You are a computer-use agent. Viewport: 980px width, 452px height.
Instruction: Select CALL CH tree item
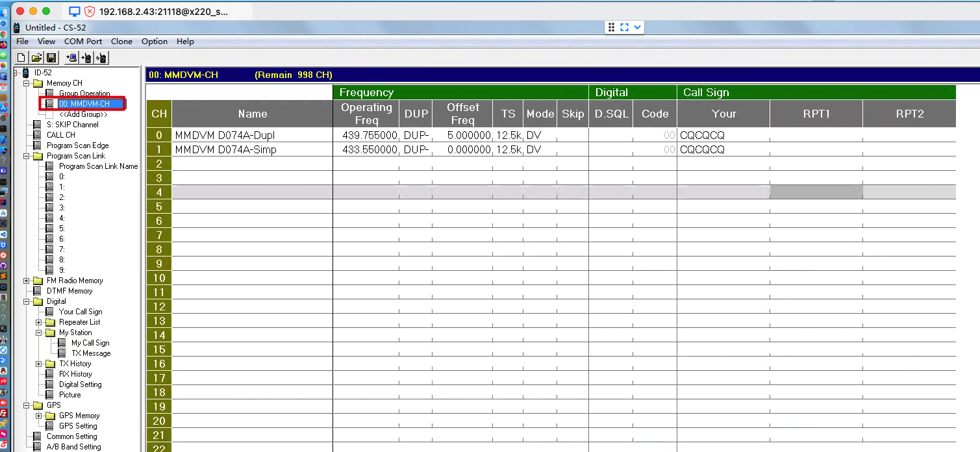click(61, 135)
